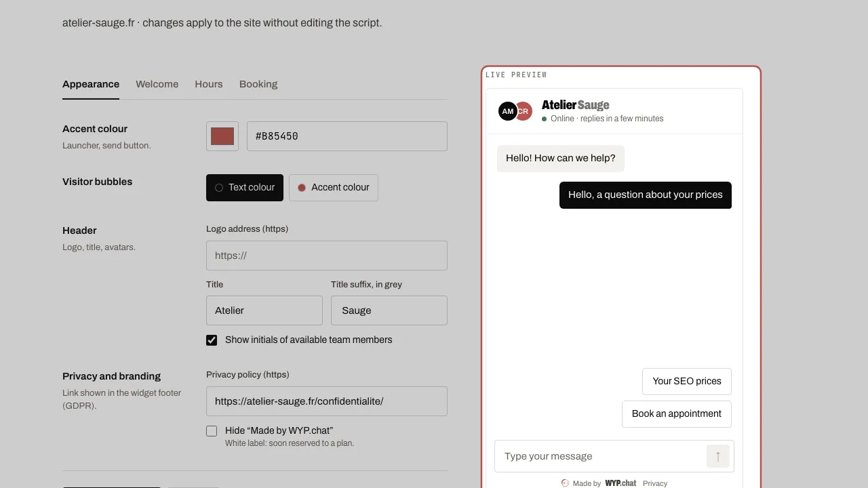Edit the Title field containing Atelier
This screenshot has height=488, width=868.
pos(264,310)
